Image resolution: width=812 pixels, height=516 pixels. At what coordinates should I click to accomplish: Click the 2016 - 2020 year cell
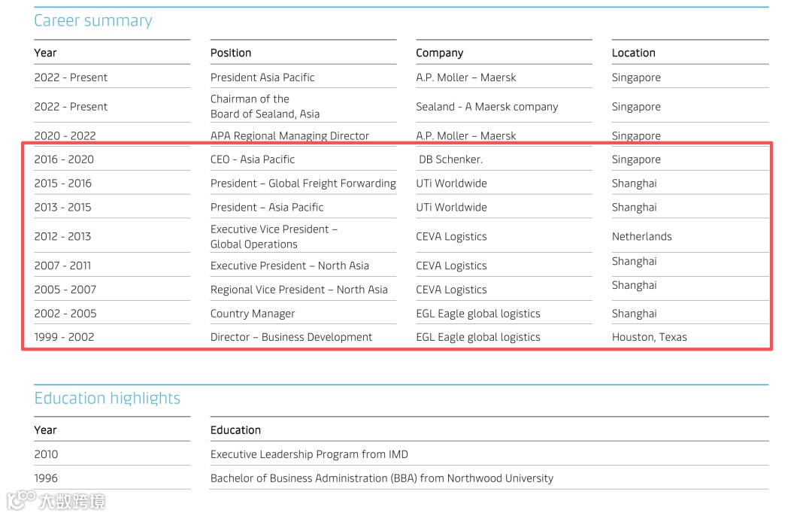[64, 159]
